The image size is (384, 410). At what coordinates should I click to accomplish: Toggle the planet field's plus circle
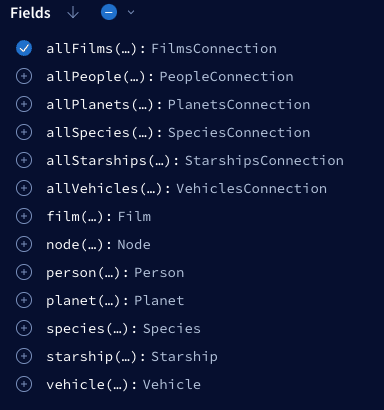click(24, 300)
